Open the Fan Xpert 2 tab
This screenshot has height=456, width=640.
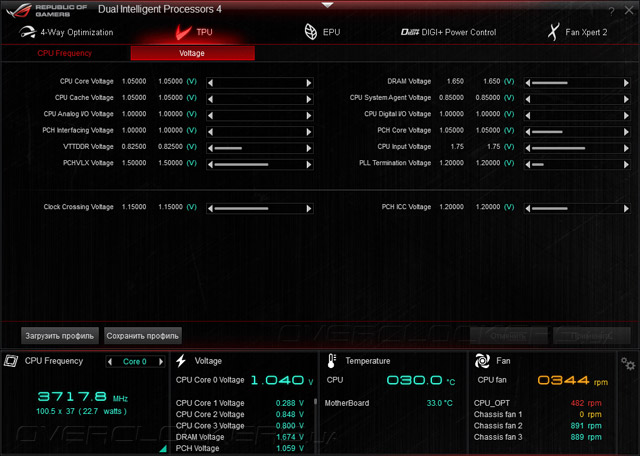[577, 32]
